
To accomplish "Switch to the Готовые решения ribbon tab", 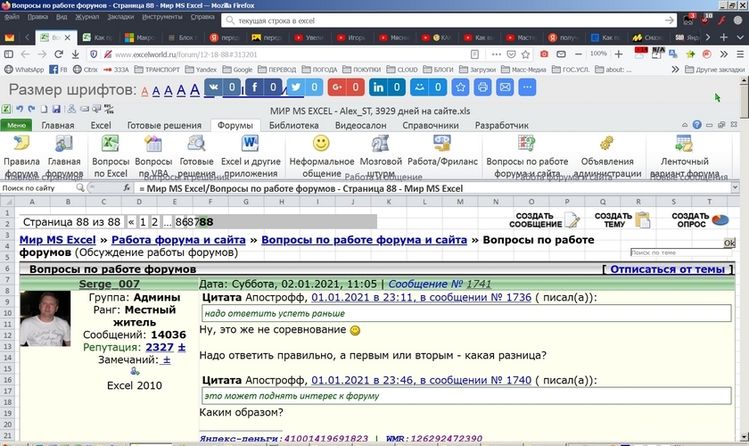I will click(x=164, y=125).
